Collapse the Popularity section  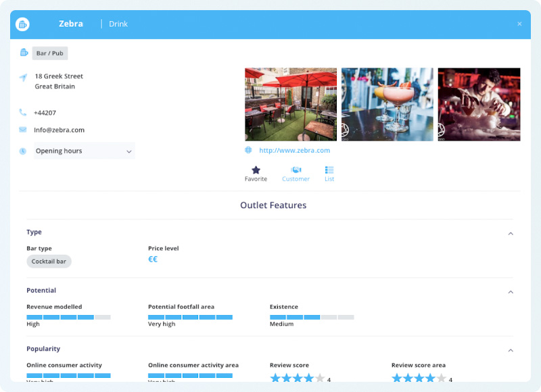[511, 350]
